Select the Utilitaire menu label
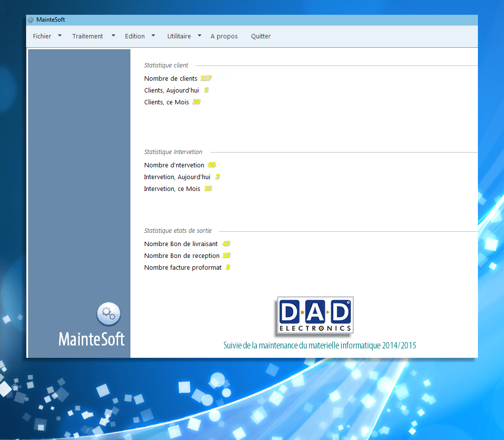This screenshot has height=440, width=504. pyautogui.click(x=179, y=36)
